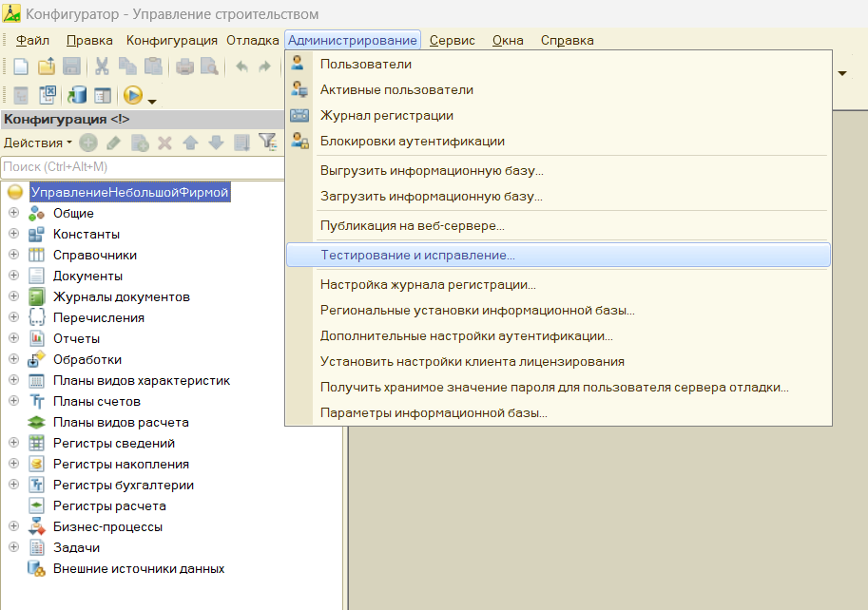Click the filter funnel icon
Screen dimensions: 868x610
tap(268, 143)
